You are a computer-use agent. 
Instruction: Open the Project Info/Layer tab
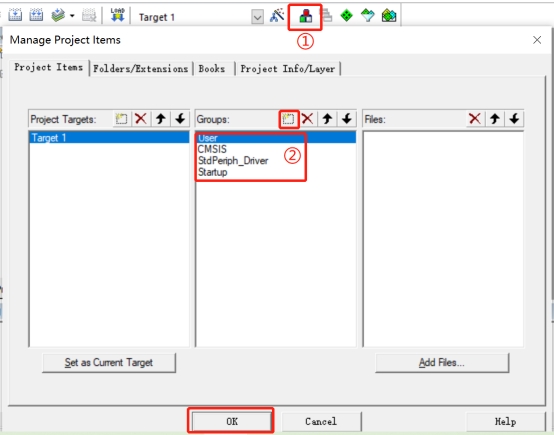[x=288, y=69]
